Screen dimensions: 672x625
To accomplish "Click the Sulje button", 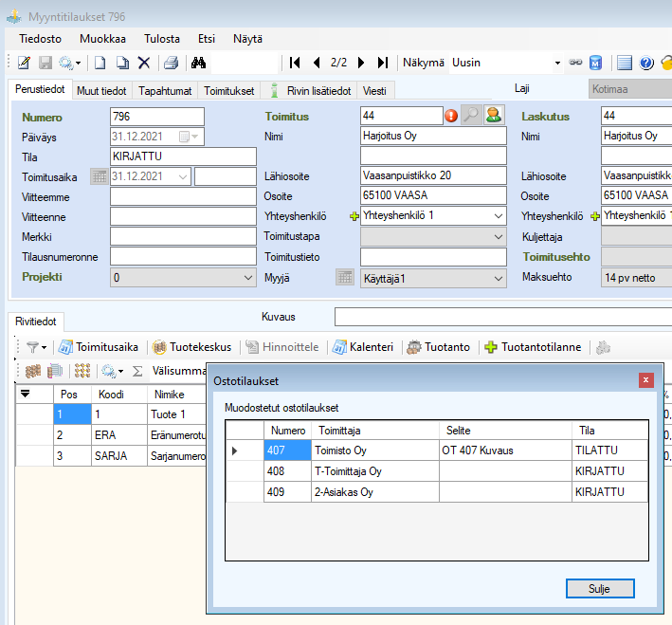I will pos(599,588).
